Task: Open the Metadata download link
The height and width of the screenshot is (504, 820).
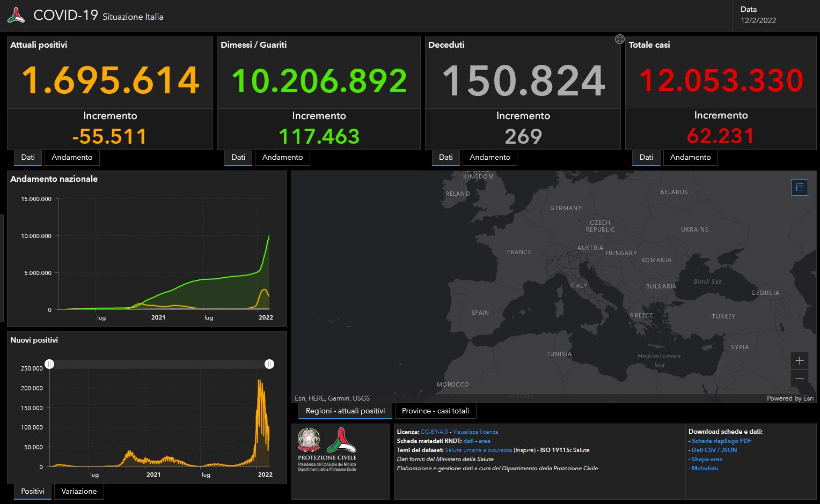Action: 704,468
